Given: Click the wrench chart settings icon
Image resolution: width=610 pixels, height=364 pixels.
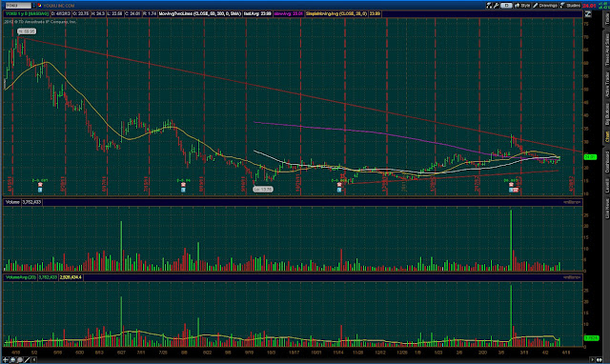Looking at the screenshot, I should coord(496,6).
